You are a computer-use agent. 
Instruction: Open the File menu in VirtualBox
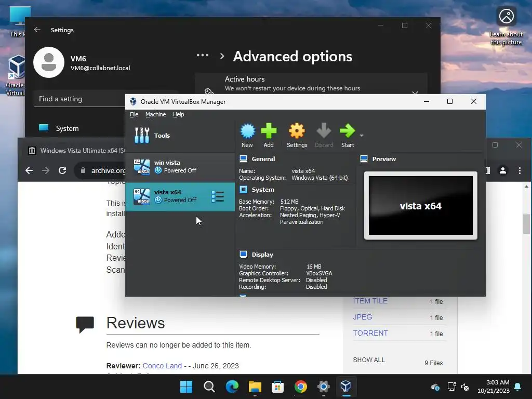[x=134, y=114]
